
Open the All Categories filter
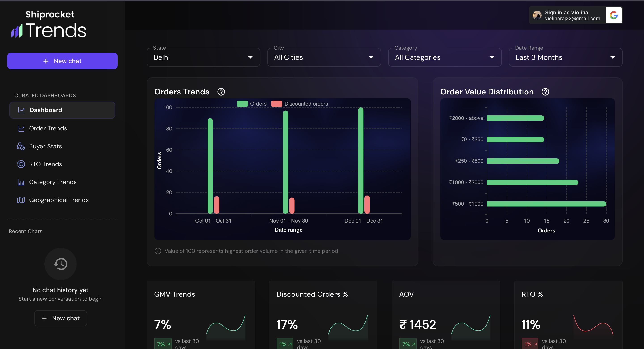(445, 57)
